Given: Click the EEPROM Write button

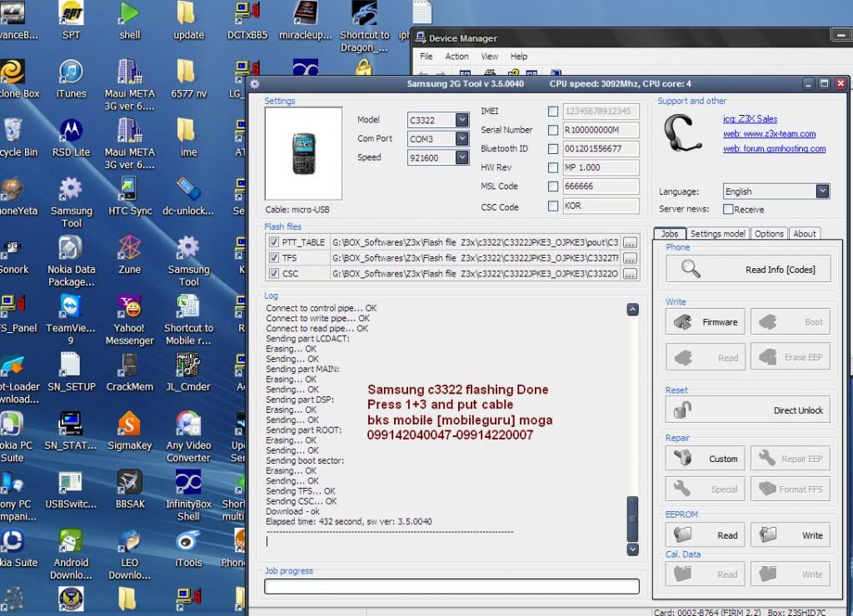Looking at the screenshot, I should click(791, 535).
